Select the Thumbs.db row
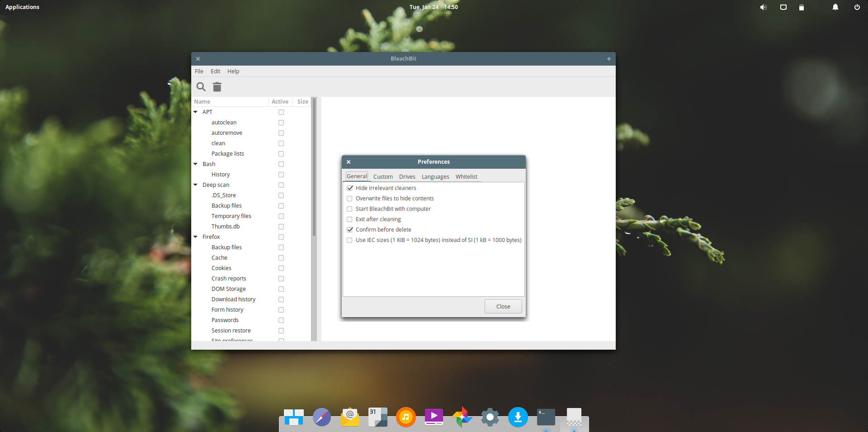Screen dimensions: 868x432 (251, 227)
